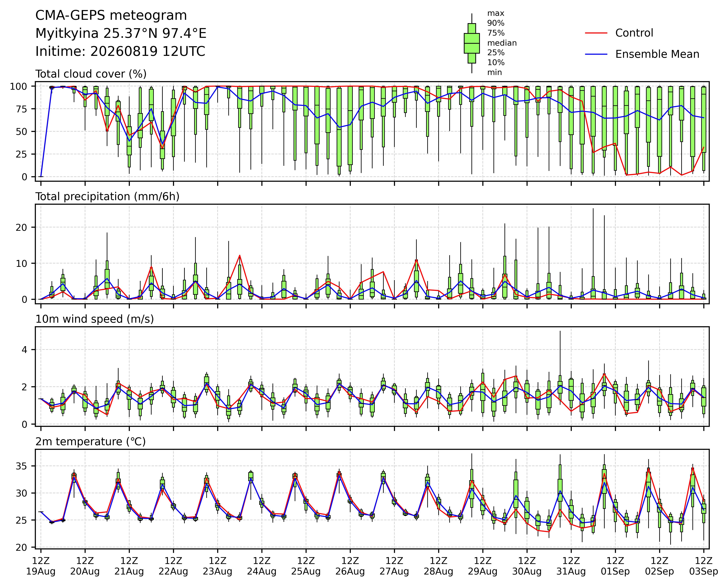This screenshot has width=728, height=586.
Task: Click the median label in legend
Action: (502, 43)
